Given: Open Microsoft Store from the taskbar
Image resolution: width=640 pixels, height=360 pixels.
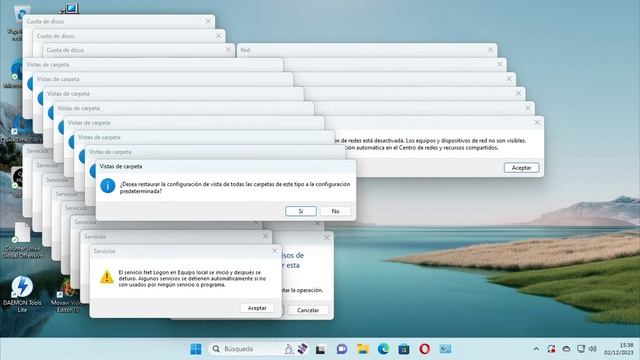Looking at the screenshot, I should pos(404,349).
